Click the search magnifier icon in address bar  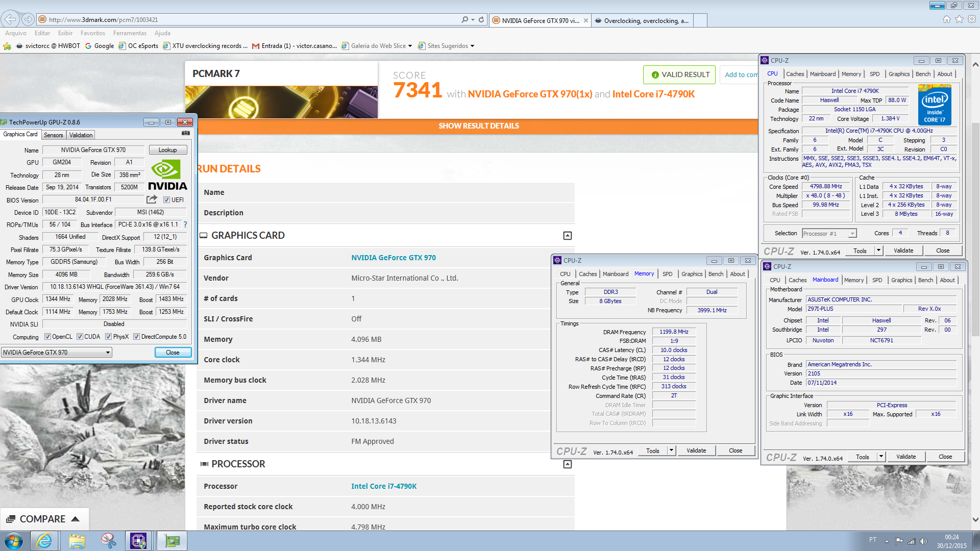[464, 19]
